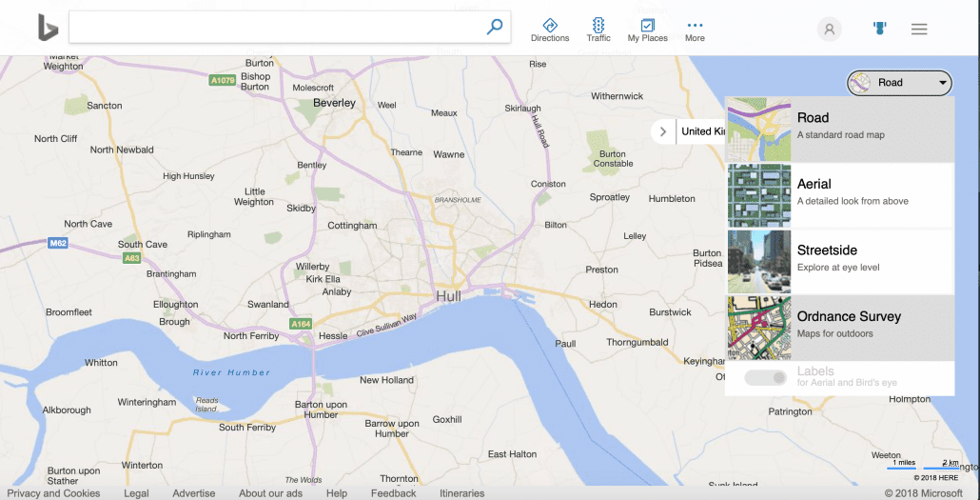Open Directions panel
Image resolution: width=980 pixels, height=500 pixels.
pyautogui.click(x=549, y=30)
